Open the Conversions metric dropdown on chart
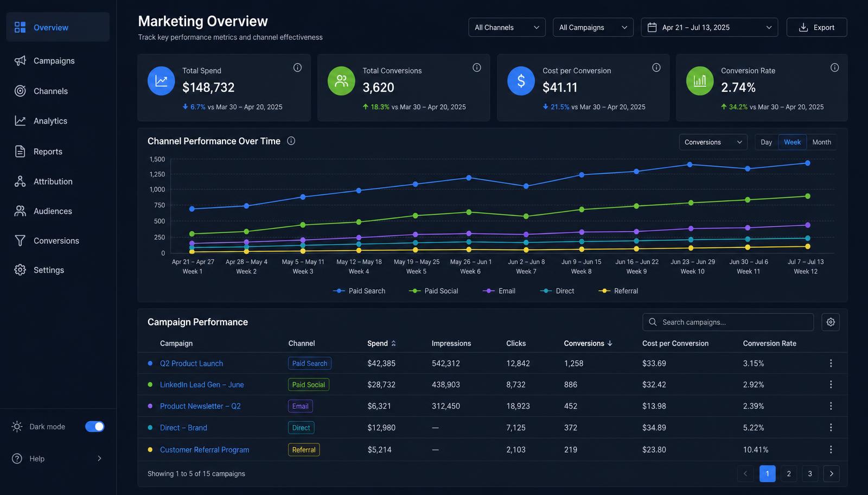Image resolution: width=868 pixels, height=495 pixels. [x=713, y=142]
